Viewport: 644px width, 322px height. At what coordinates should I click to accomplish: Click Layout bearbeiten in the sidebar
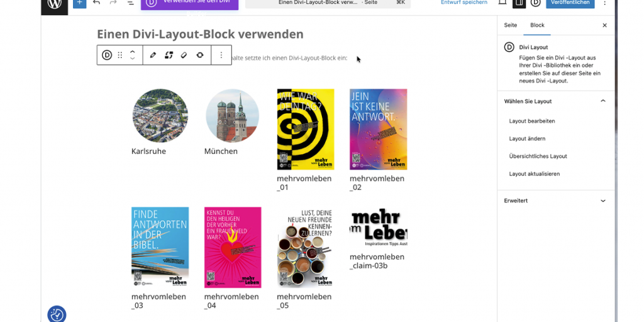532,121
